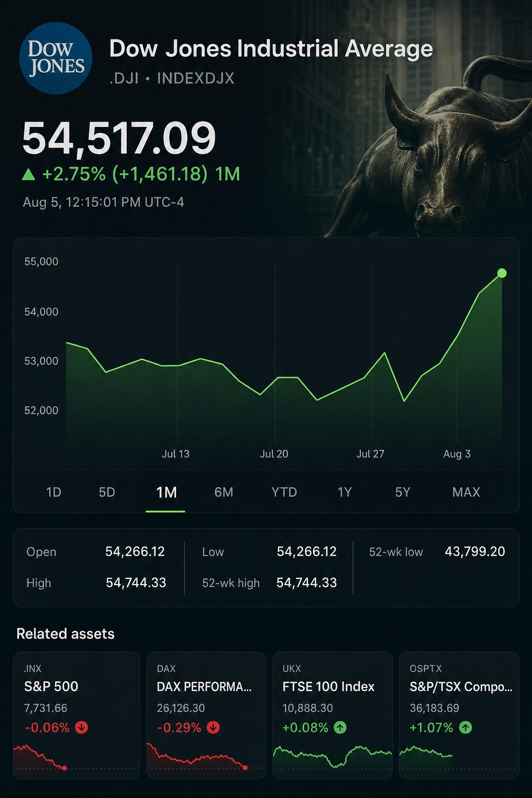Click the Jul 27 date label on chart
The height and width of the screenshot is (798, 532).
click(370, 454)
